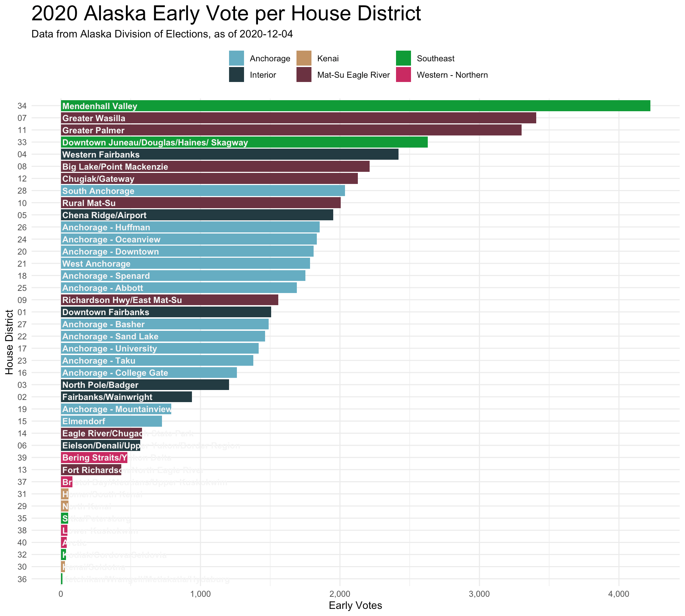Click the Western - Northern legend label

[x=452, y=75]
